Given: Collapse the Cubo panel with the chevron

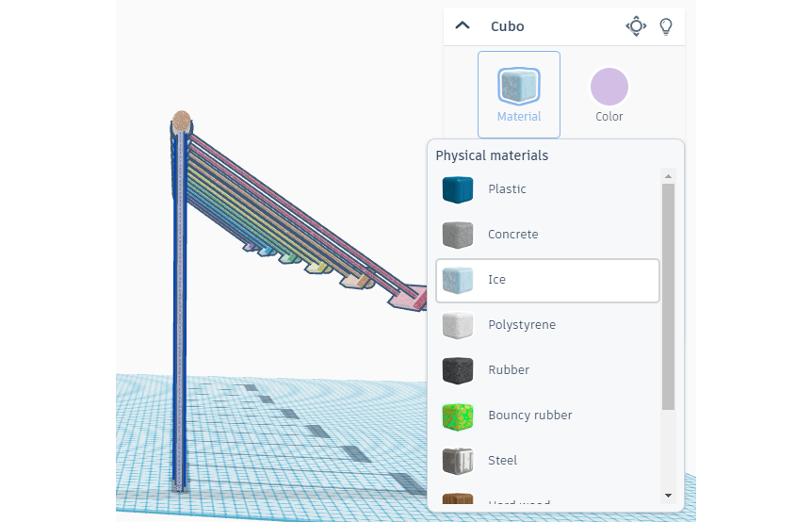Looking at the screenshot, I should point(463,25).
